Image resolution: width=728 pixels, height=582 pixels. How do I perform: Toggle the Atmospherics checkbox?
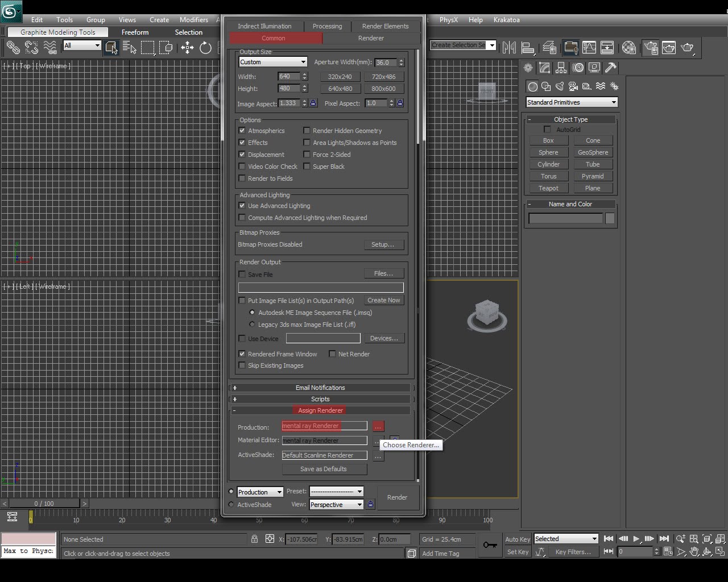pos(242,131)
